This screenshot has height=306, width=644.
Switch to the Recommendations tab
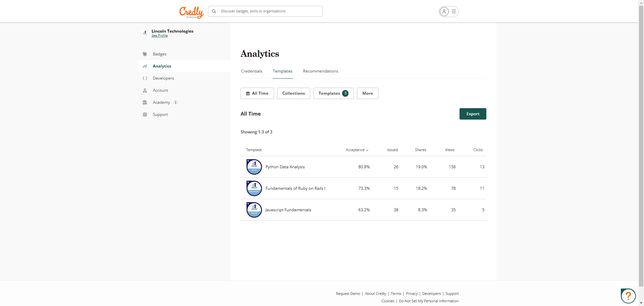pyautogui.click(x=320, y=71)
